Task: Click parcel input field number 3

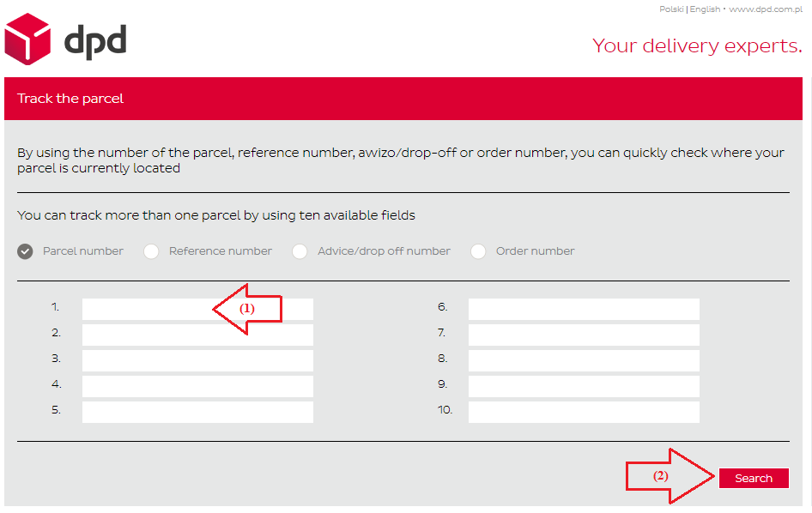Action: click(197, 360)
